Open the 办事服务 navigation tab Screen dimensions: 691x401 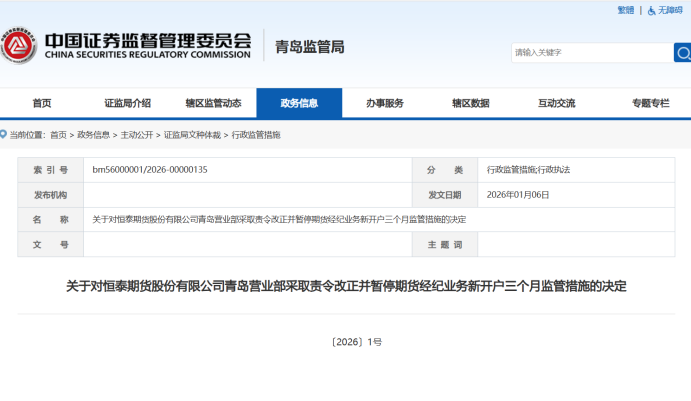coord(384,103)
